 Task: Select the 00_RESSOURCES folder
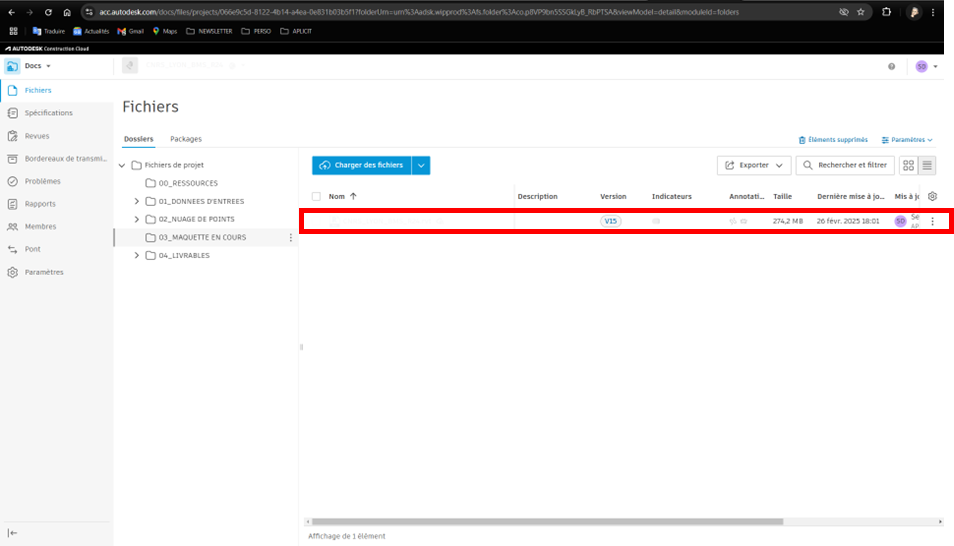point(181,183)
